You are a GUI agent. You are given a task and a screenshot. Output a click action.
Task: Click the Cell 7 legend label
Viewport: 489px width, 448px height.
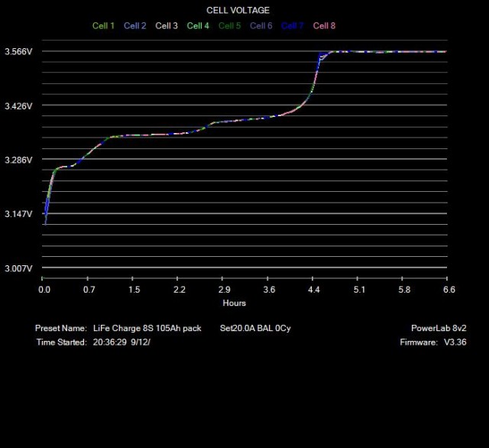pos(292,26)
